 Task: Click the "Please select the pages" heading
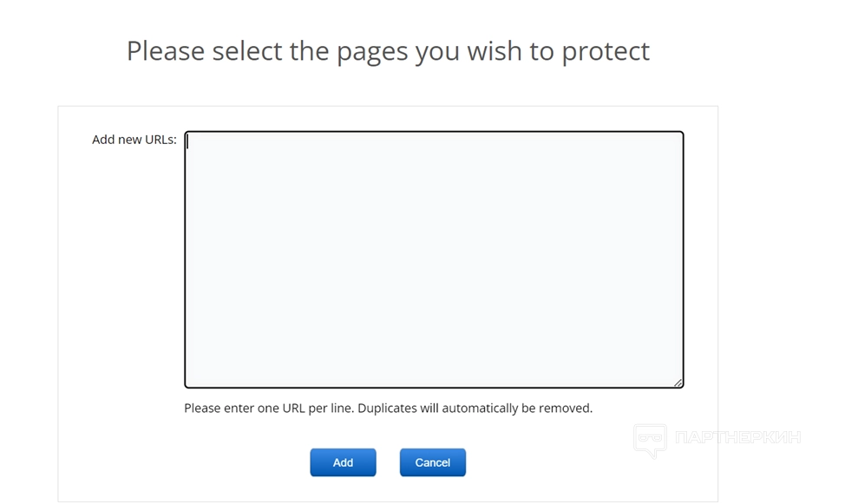point(388,51)
